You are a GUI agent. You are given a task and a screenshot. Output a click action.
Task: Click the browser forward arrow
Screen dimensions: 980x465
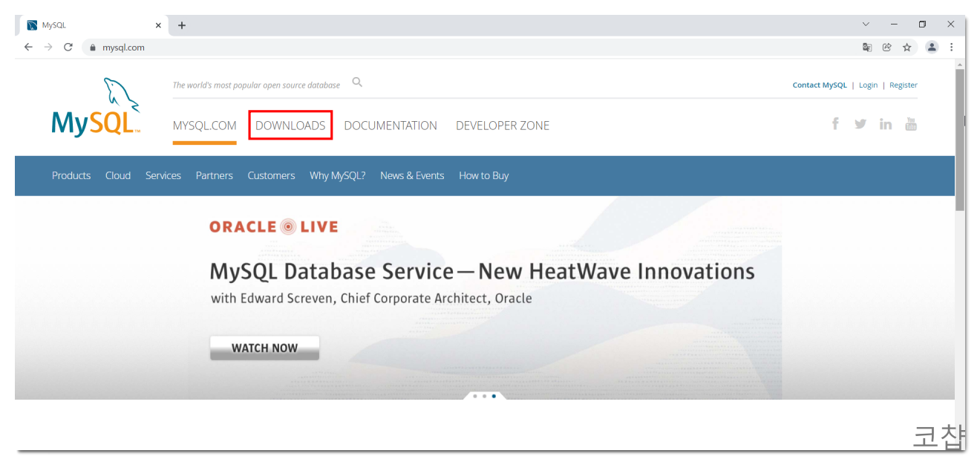pyautogui.click(x=48, y=47)
